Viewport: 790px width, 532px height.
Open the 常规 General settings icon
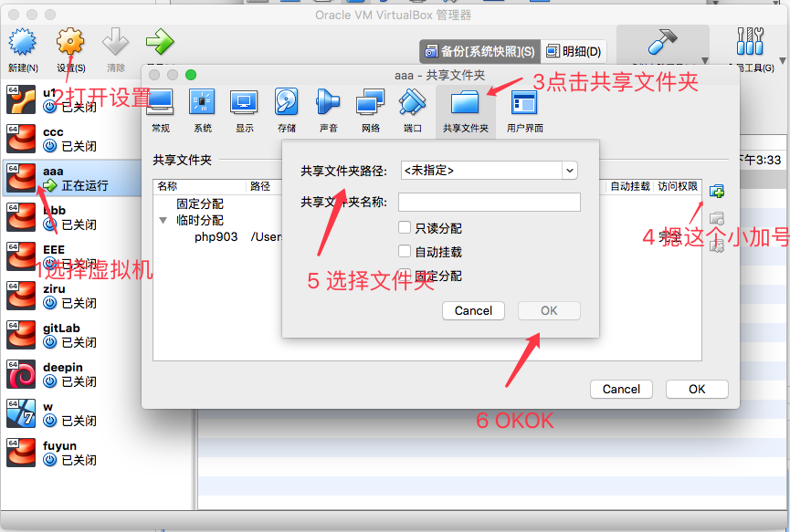pos(160,102)
